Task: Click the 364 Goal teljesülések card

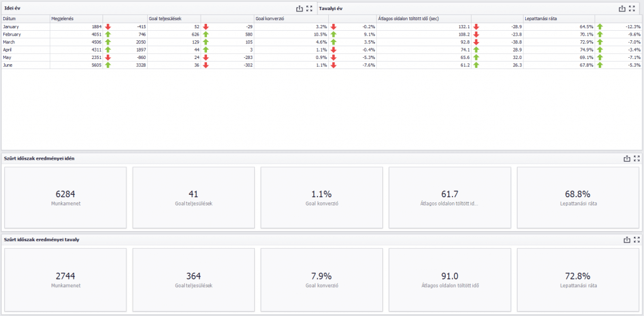Action: point(194,280)
